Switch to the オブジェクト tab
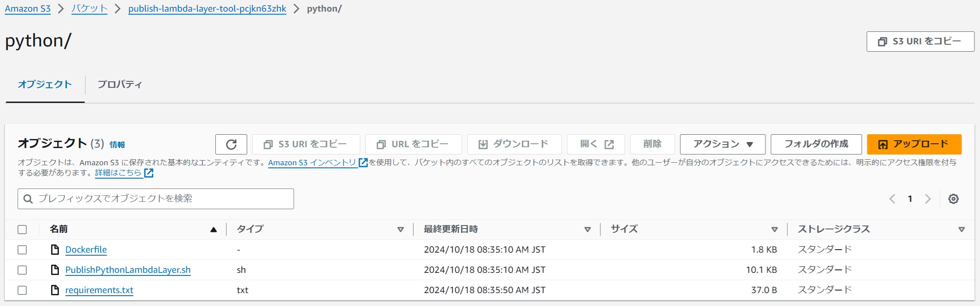The height and width of the screenshot is (306, 980). pos(45,84)
